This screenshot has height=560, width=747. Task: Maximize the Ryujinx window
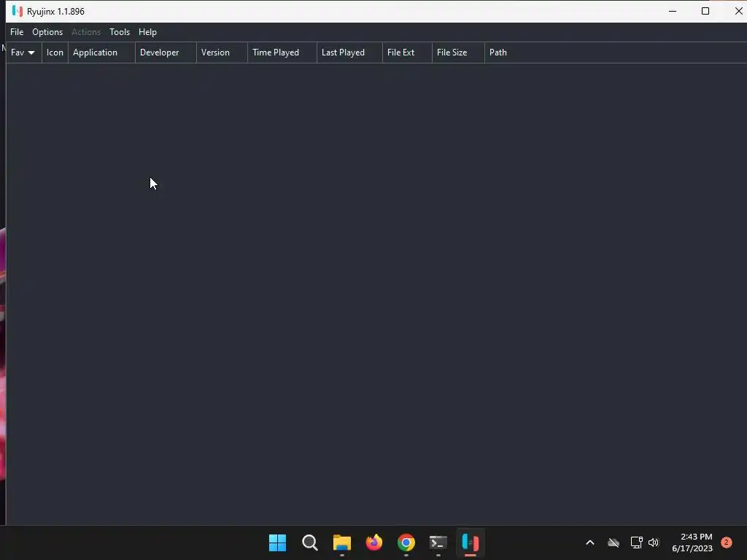tap(705, 11)
